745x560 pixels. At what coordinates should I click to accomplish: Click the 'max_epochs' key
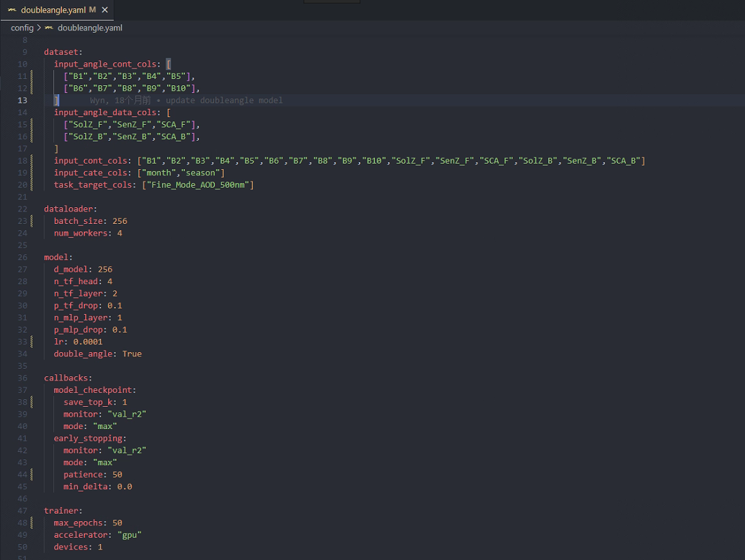pos(78,523)
